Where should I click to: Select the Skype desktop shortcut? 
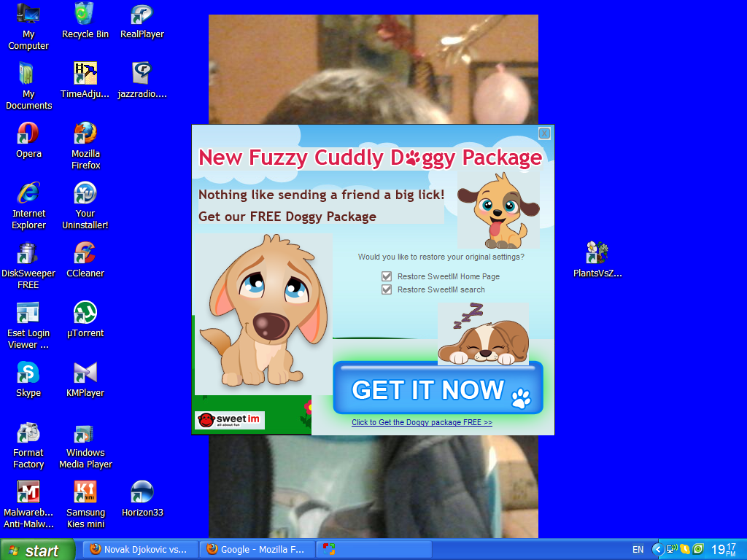click(x=28, y=379)
